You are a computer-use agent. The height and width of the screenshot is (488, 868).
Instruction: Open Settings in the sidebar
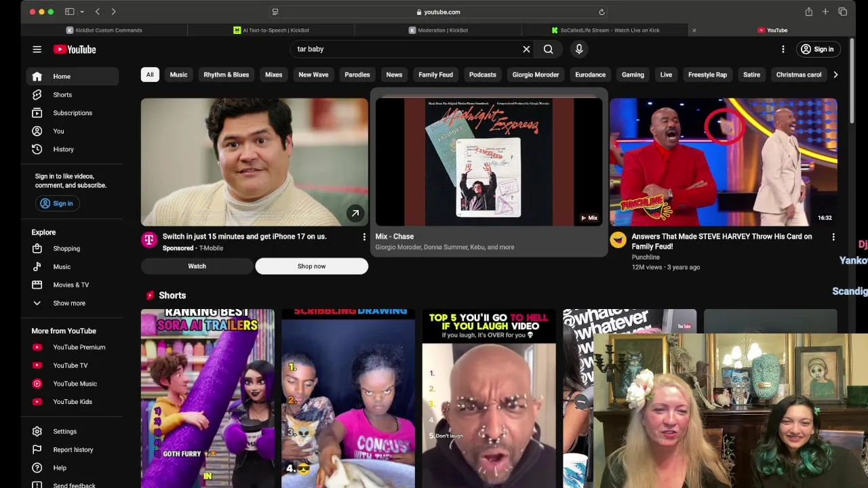(73, 431)
